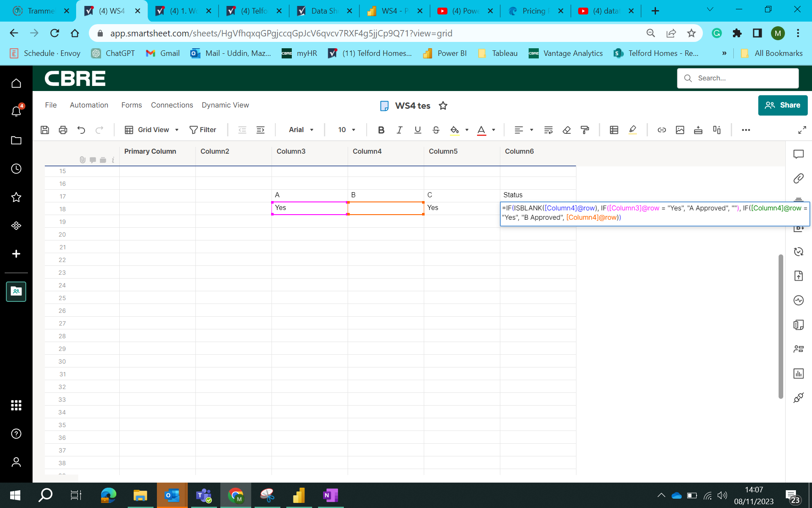Viewport: 812px width, 508px height.
Task: Open Update requests icon on right rail
Action: tap(798, 251)
